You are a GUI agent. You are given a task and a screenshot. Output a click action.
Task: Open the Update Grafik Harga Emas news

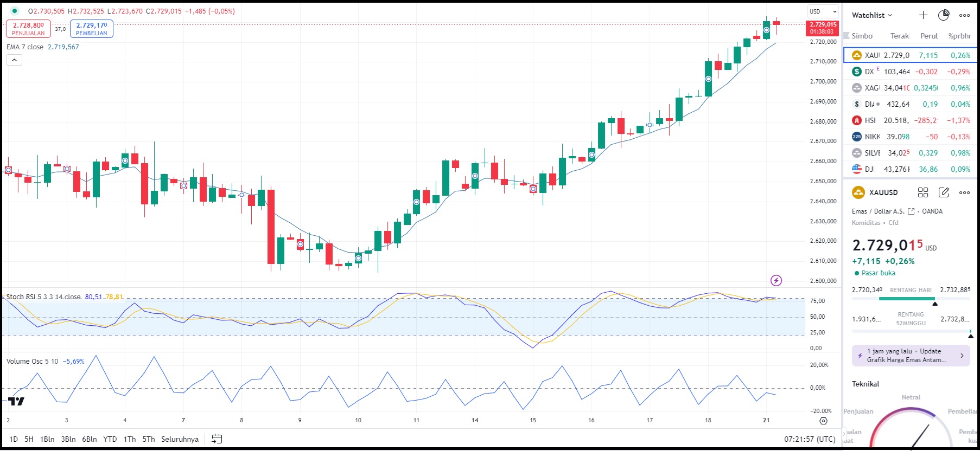(911, 356)
